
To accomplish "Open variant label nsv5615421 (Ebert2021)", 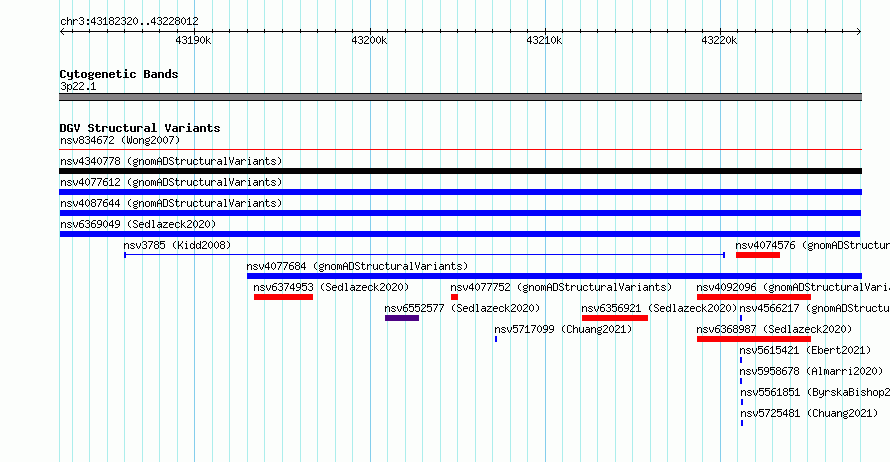I will click(805, 350).
